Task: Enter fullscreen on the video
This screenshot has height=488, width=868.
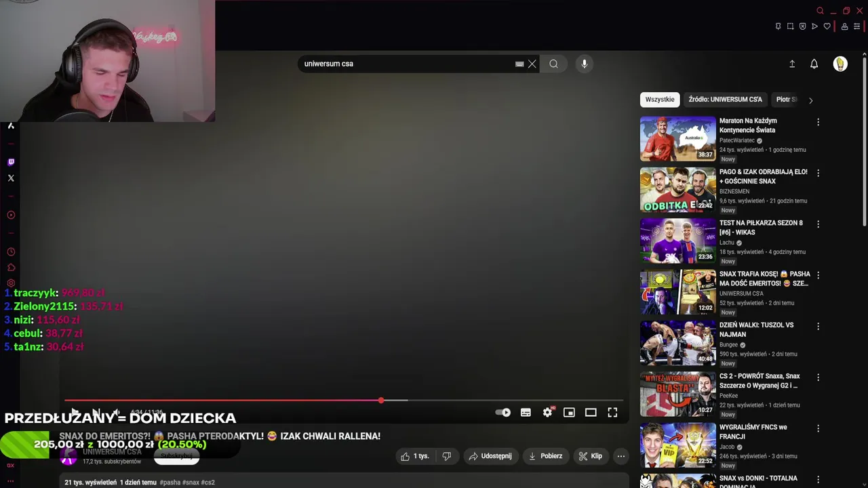Action: point(612,413)
